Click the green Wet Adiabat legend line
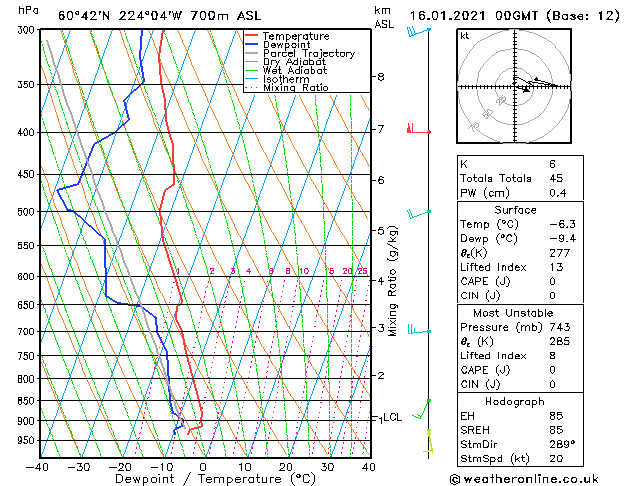The image size is (629, 486). (251, 71)
